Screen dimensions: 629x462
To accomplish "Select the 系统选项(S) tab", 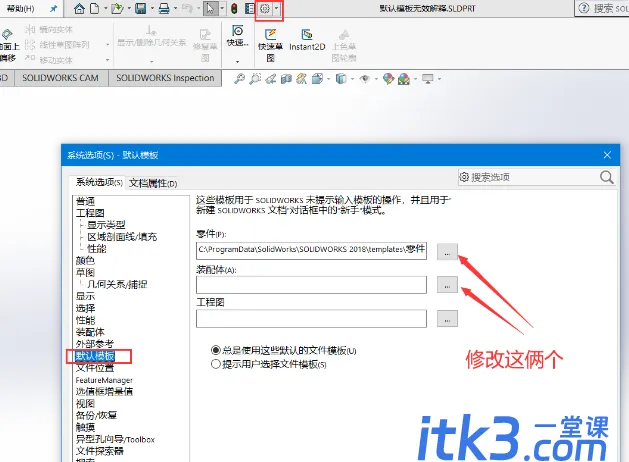I will point(99,182).
